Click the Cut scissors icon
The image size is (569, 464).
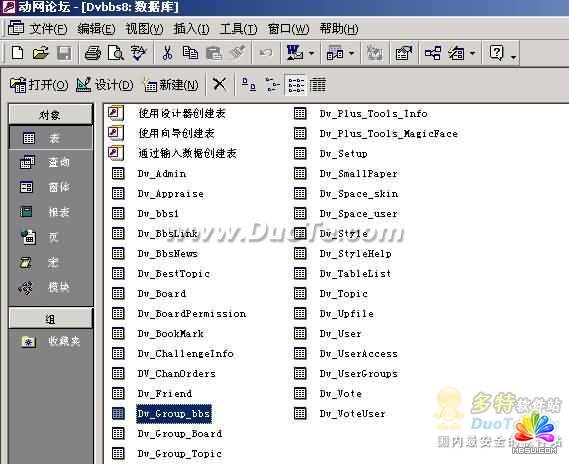167,53
